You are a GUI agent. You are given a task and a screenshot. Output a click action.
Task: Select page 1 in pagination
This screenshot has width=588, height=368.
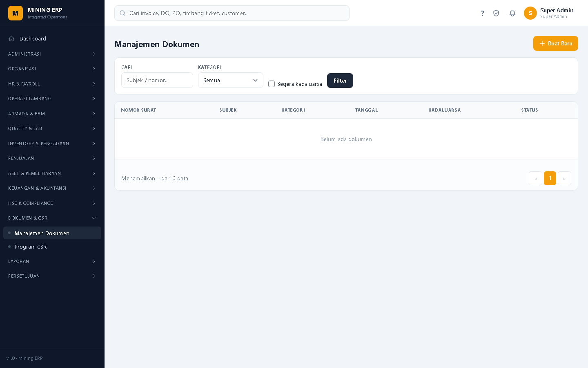550,178
